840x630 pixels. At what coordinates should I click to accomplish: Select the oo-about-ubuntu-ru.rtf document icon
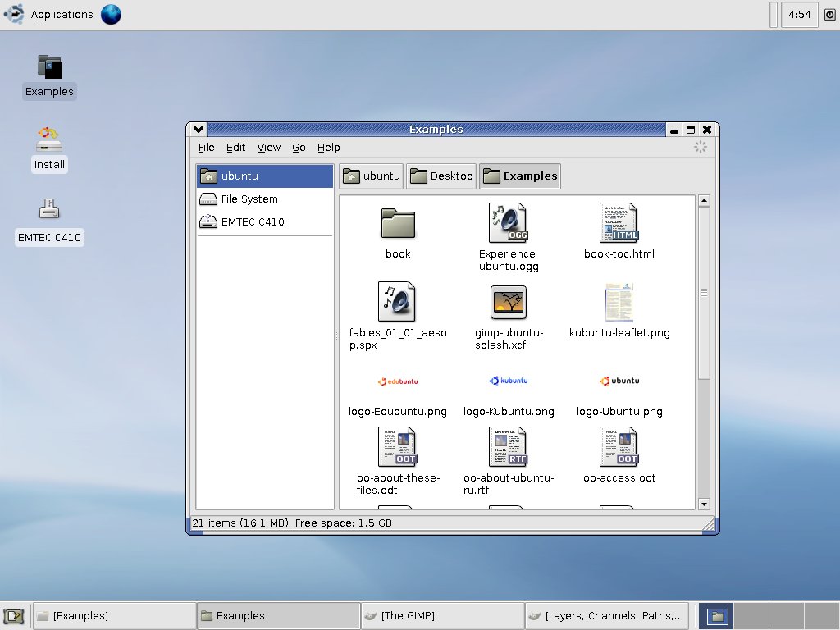pyautogui.click(x=509, y=447)
